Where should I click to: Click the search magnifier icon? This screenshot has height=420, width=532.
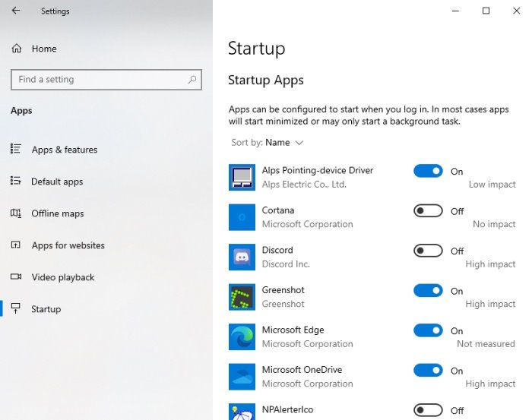(x=192, y=80)
